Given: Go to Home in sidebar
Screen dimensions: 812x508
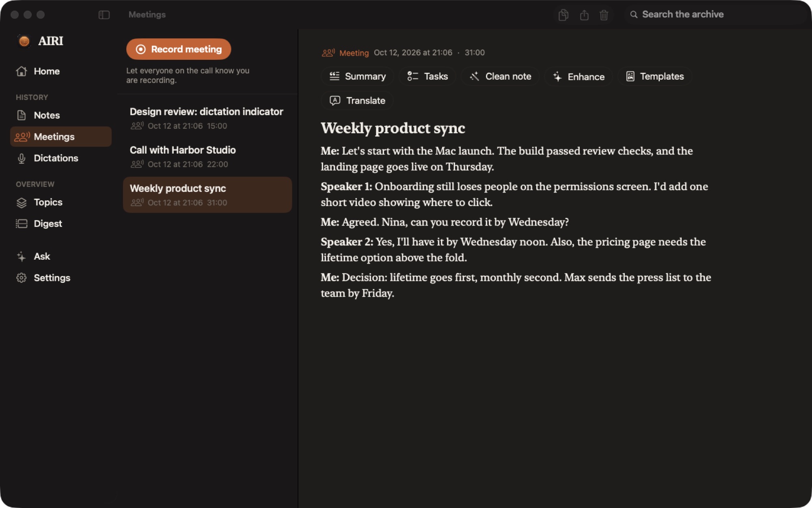Looking at the screenshot, I should pos(61,71).
